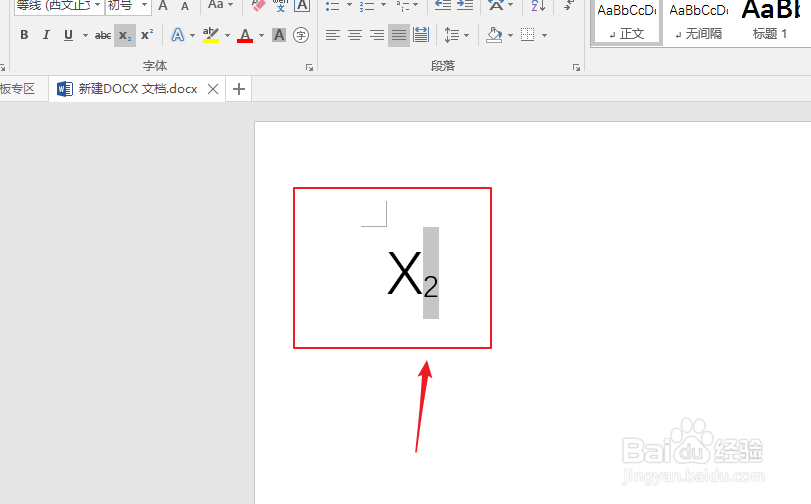Open Clipboard dialog launcher

tap(3, 67)
